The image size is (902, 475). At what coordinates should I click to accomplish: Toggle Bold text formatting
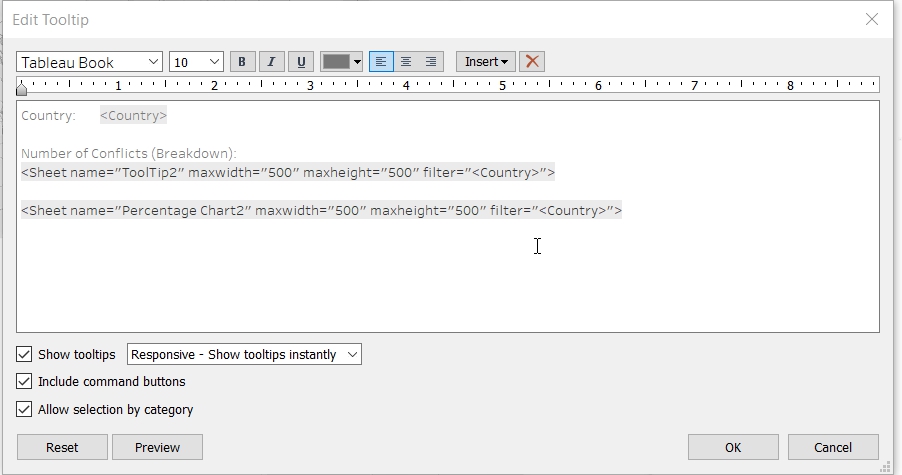click(x=242, y=62)
